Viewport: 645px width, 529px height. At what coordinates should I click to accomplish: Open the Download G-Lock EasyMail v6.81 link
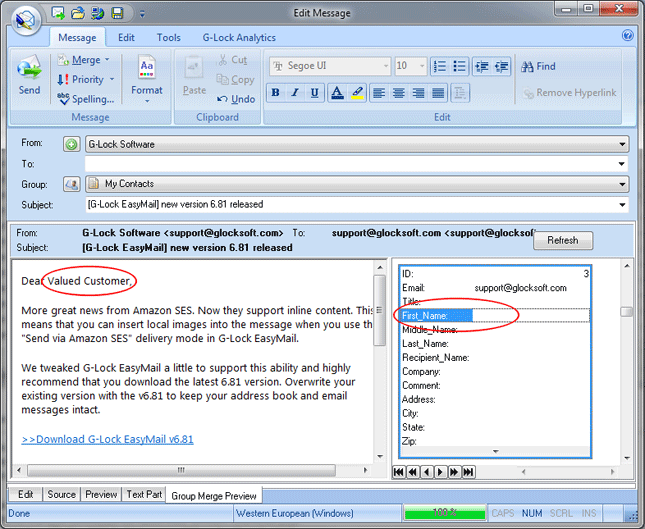[107, 439]
